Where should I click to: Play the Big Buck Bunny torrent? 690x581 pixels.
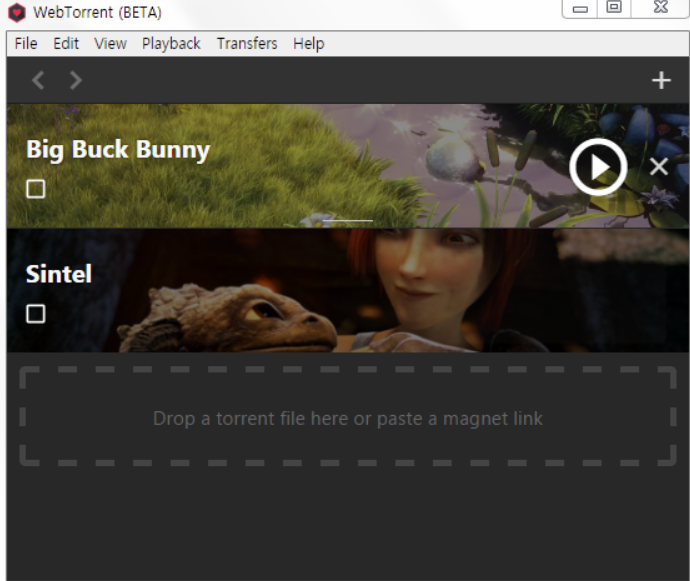(598, 167)
